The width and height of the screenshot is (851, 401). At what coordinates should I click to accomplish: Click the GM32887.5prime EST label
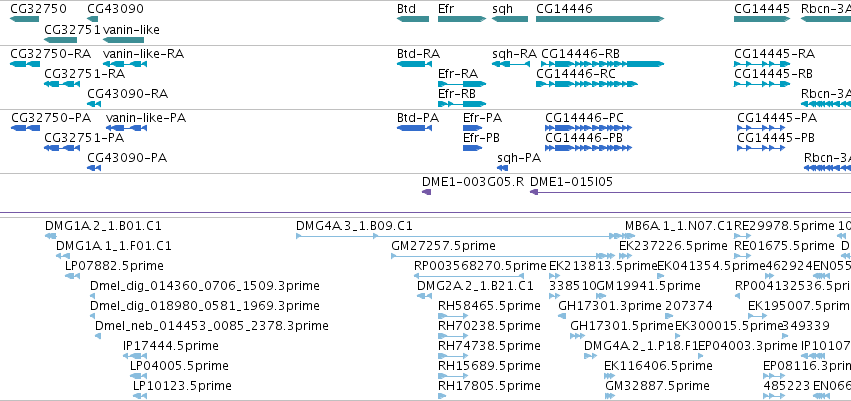click(x=657, y=386)
